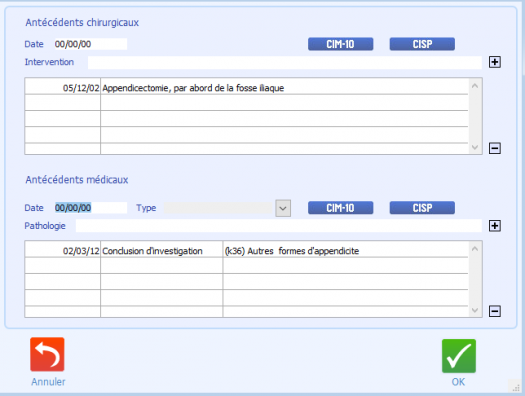Screen dimensions: 525x396
Task: Remove surgical history entry with minus icon
Action: point(495,148)
